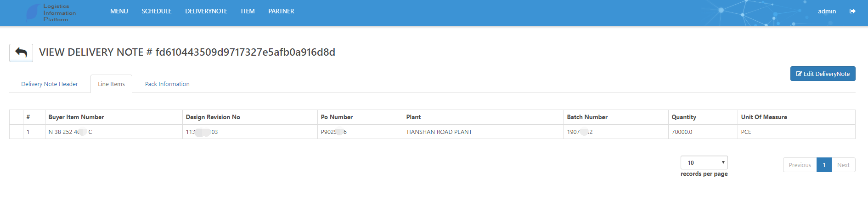Click the Quantity column header
This screenshot has width=868, height=203.
point(703,117)
